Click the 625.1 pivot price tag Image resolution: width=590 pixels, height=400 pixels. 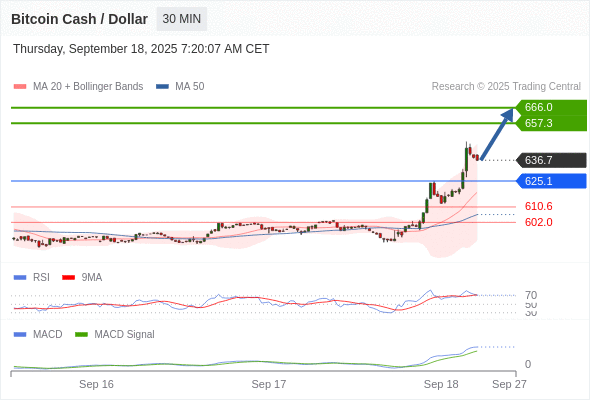(551, 181)
